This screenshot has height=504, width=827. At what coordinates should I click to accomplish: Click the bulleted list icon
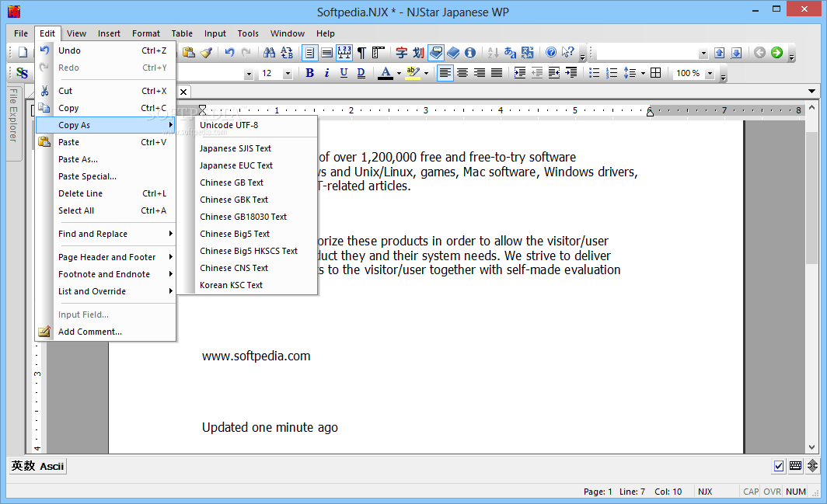click(x=595, y=73)
